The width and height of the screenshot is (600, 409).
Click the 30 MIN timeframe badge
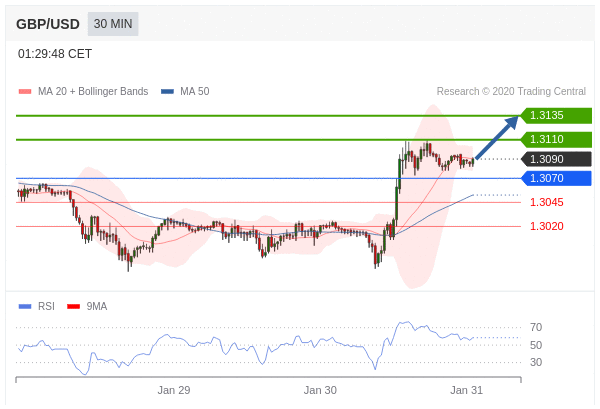click(113, 24)
